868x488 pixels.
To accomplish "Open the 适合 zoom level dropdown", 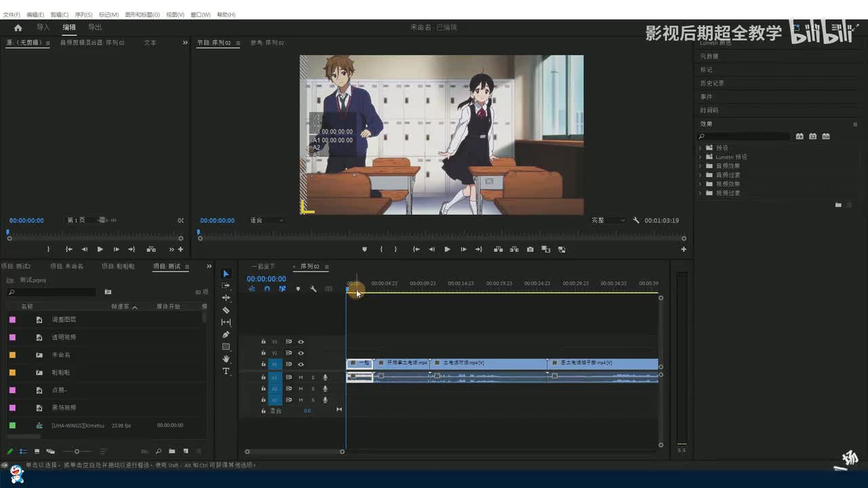I will (x=267, y=220).
